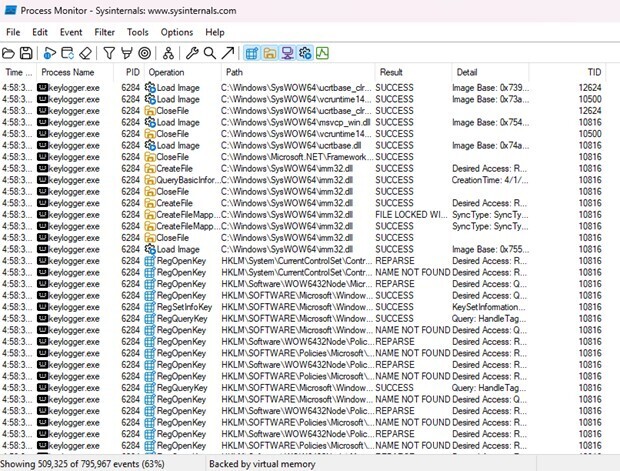Click the Image Base: 0x755... detail cell
Image resolution: width=620 pixels, height=471 pixels.
coord(491,250)
